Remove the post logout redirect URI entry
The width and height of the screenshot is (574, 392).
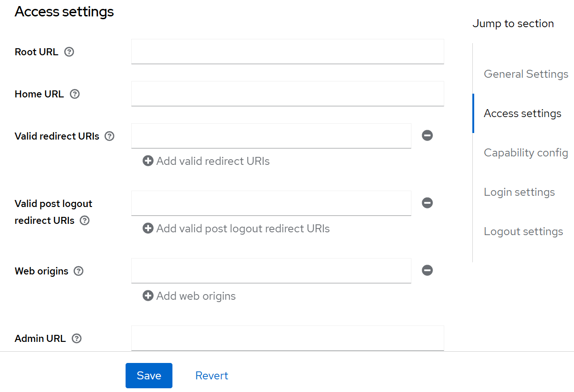tap(427, 202)
